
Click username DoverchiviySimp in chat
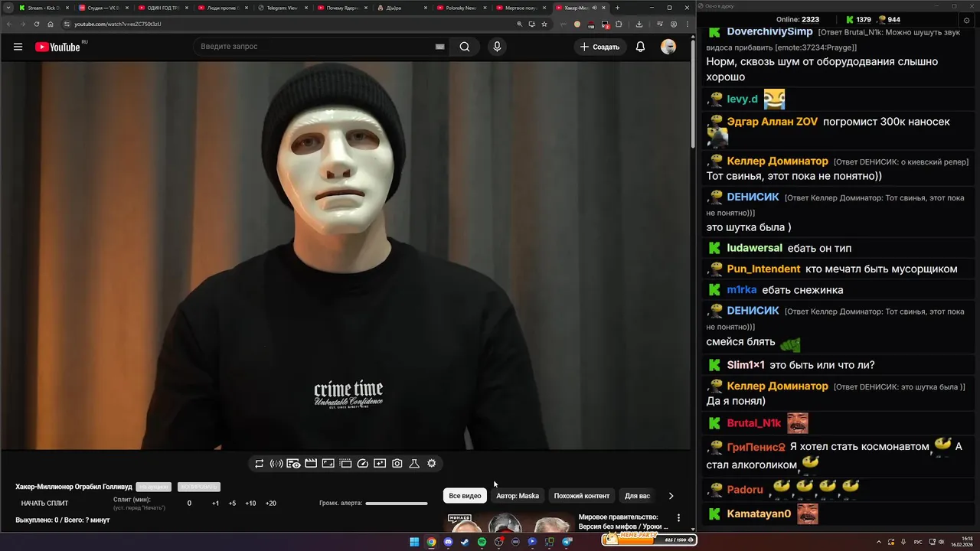click(769, 32)
